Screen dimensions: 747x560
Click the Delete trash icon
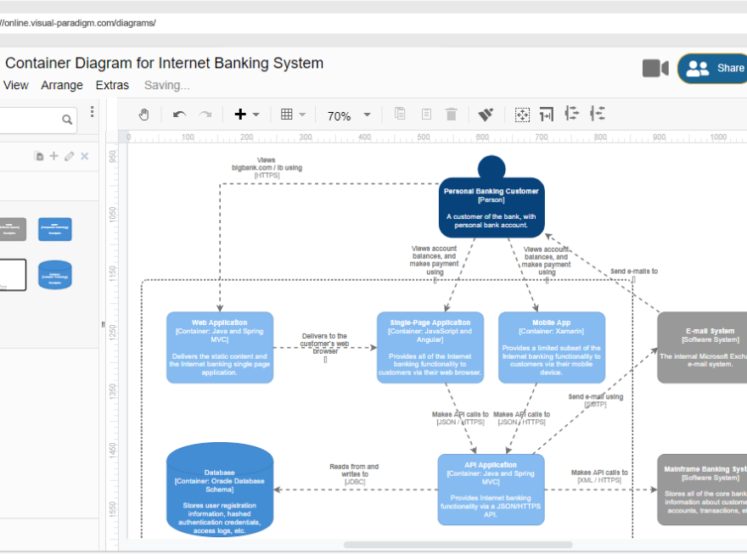click(x=451, y=114)
